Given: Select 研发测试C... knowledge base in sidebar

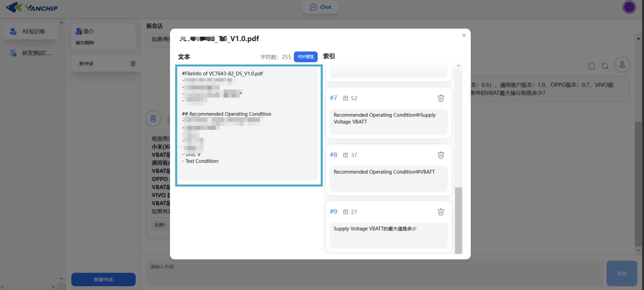Looking at the screenshot, I should coord(31,53).
